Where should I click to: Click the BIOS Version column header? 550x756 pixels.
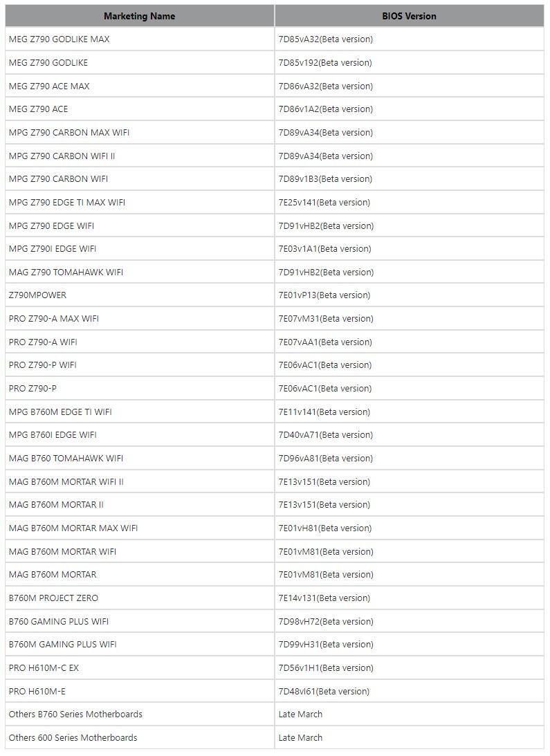[409, 16]
